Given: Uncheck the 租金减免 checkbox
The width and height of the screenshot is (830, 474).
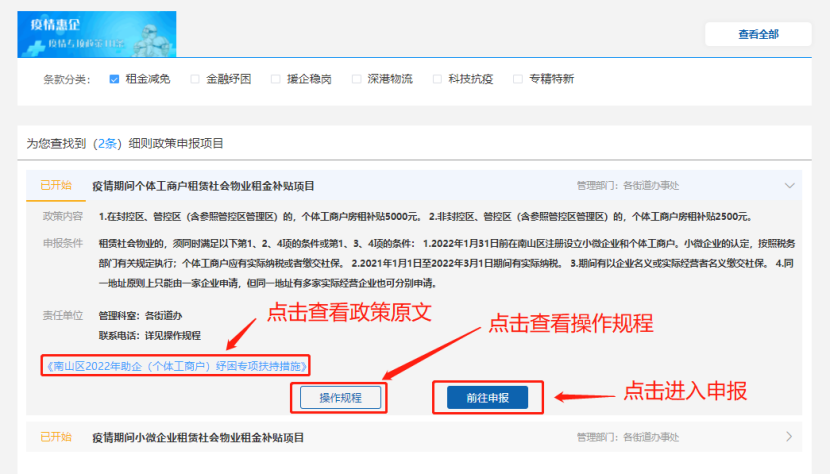Looking at the screenshot, I should [x=114, y=79].
